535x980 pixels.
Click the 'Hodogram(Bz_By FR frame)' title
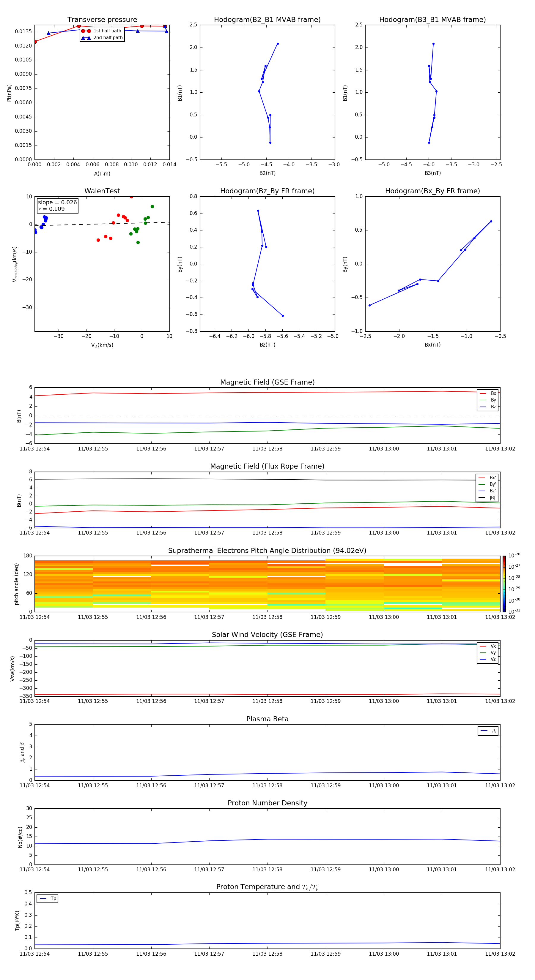point(267,191)
